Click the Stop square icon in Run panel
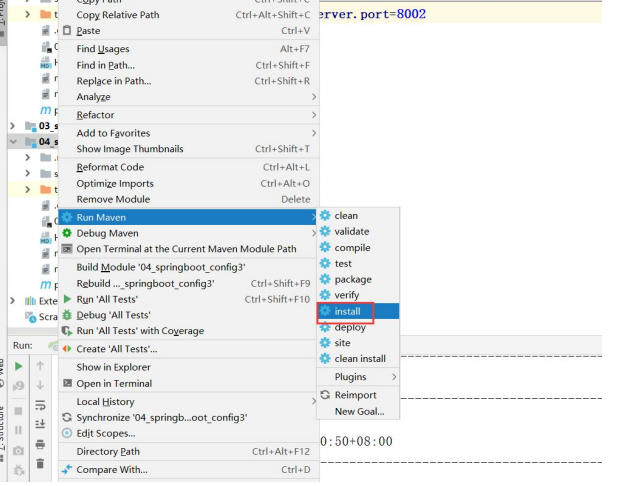 point(19,411)
